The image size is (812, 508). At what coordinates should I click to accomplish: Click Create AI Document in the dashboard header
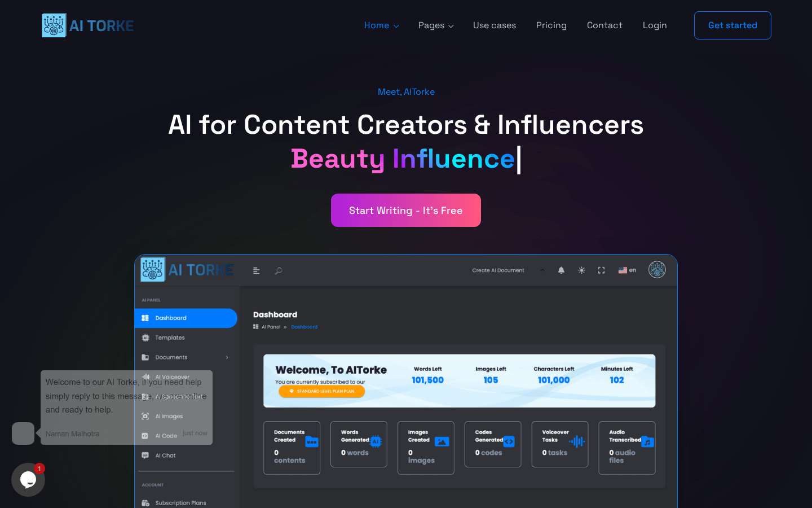click(498, 270)
